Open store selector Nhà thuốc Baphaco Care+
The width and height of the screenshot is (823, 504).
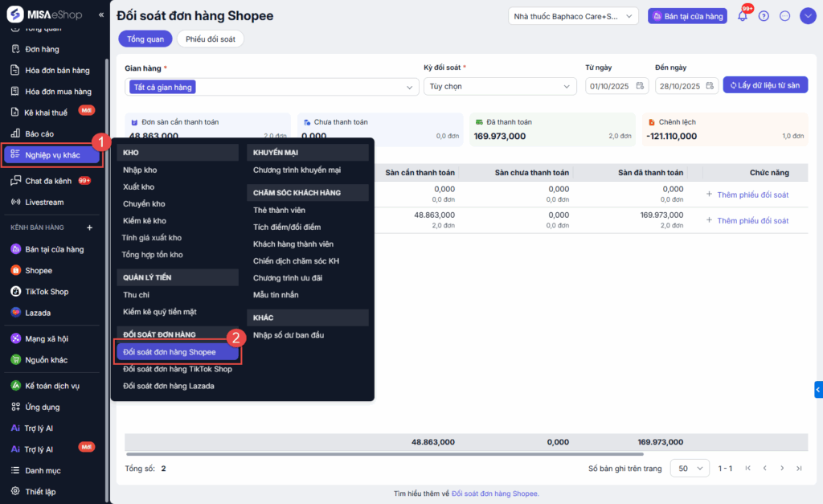click(573, 16)
